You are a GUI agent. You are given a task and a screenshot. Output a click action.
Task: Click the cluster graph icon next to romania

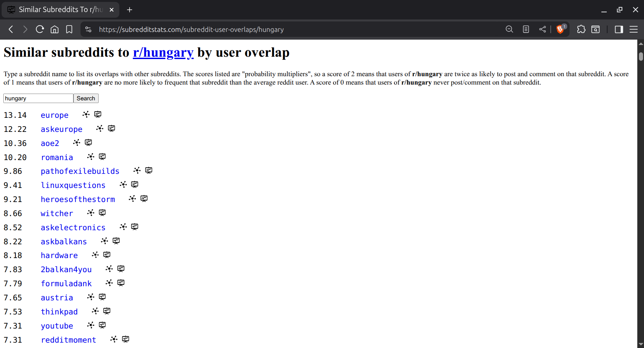(91, 157)
